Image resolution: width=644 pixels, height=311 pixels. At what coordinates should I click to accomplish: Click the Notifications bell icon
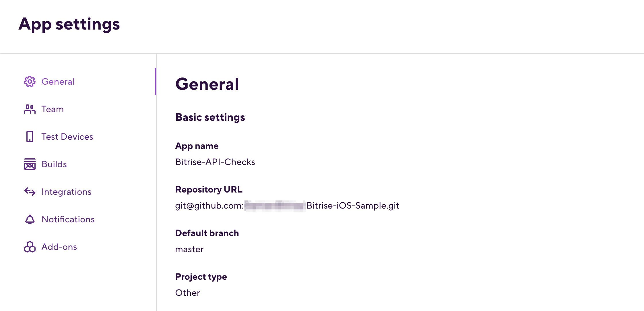(30, 219)
